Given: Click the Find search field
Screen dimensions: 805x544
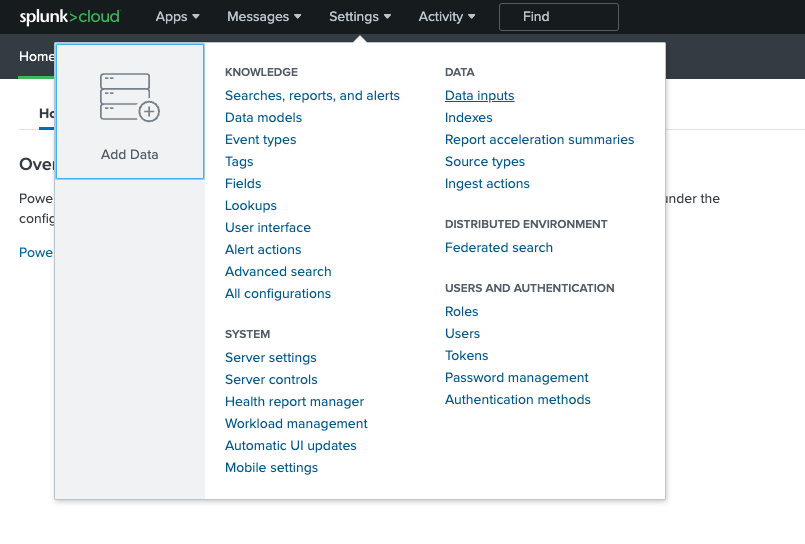Looking at the screenshot, I should [x=558, y=17].
